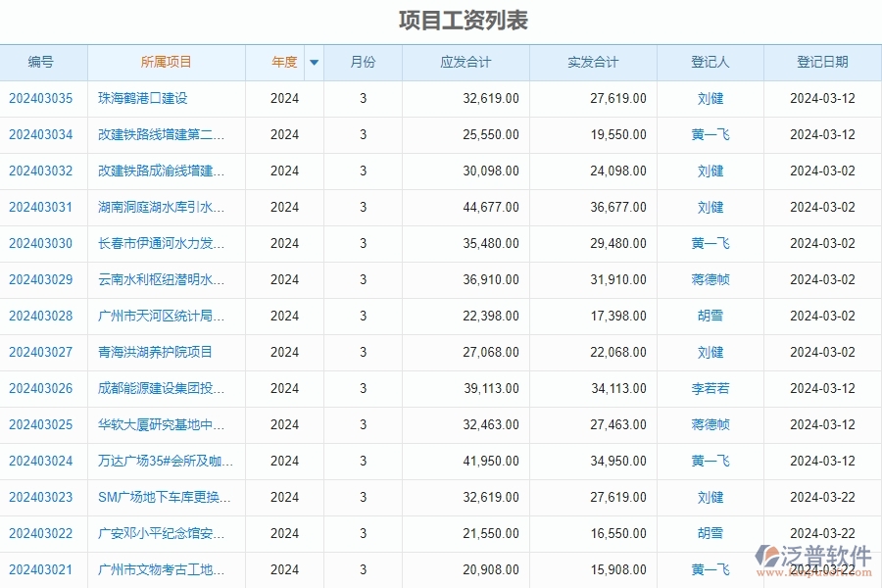Open record number 202403030
882x588 pixels.
40,244
